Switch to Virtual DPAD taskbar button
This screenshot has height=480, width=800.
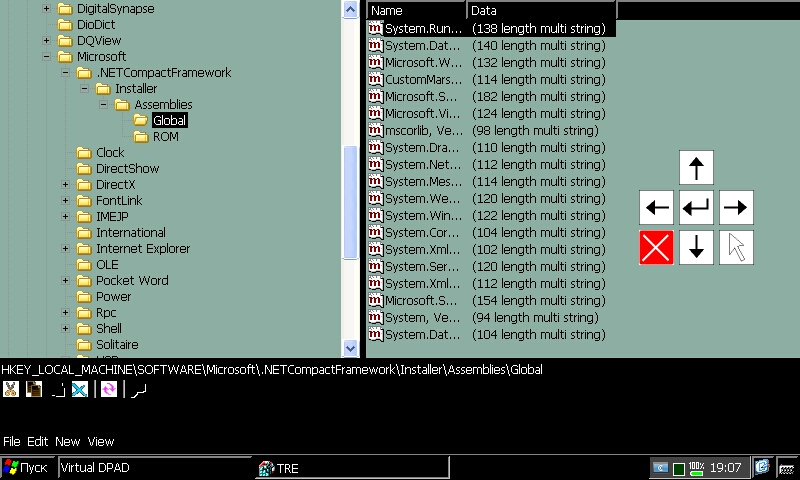tap(157, 468)
